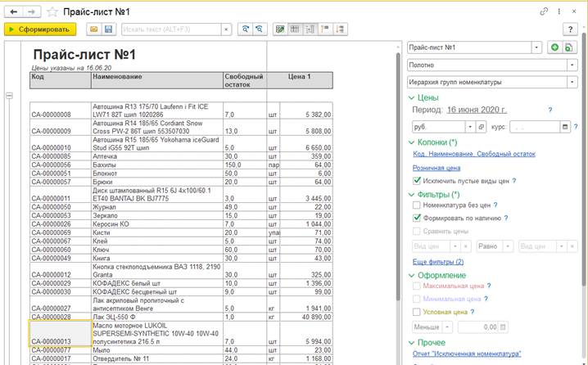Viewport: 588px width, 365px height.
Task: Uncheck Формировать по наличию
Action: [418, 219]
